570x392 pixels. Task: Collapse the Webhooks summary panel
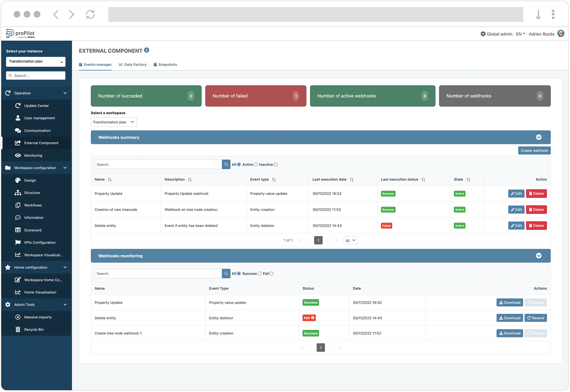pyautogui.click(x=539, y=137)
